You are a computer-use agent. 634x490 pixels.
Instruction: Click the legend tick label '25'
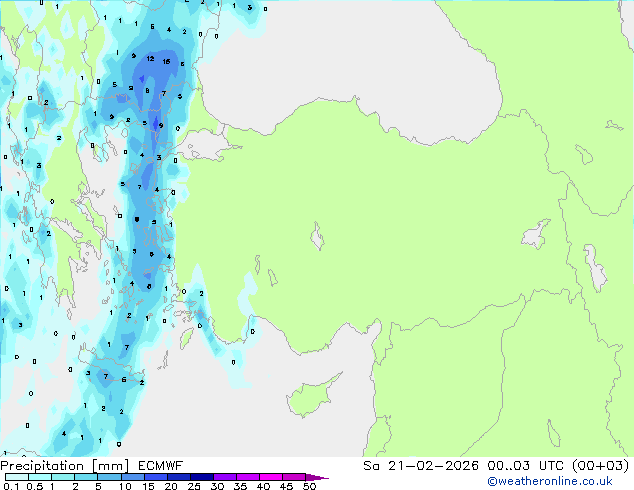pyautogui.click(x=194, y=486)
